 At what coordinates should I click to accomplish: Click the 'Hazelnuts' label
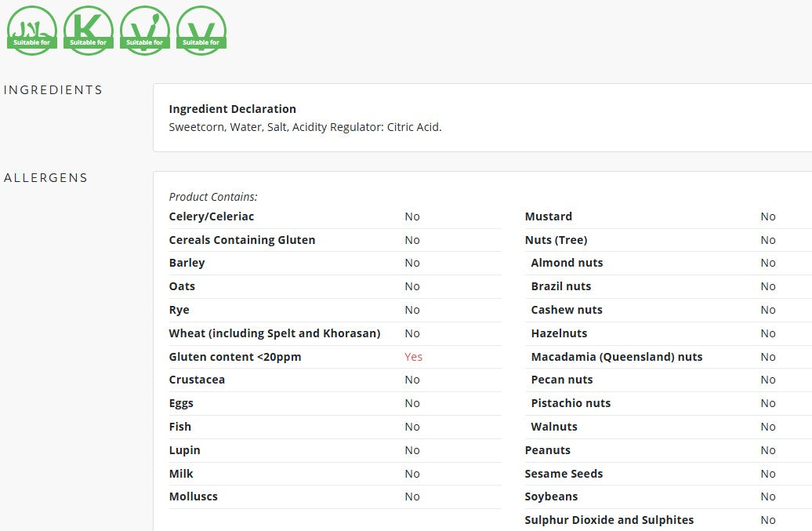[559, 333]
